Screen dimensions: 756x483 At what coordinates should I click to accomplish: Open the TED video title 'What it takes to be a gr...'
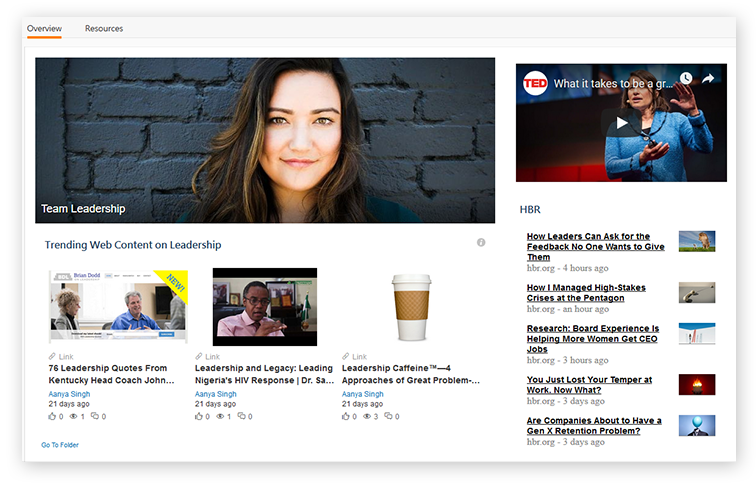pos(613,83)
